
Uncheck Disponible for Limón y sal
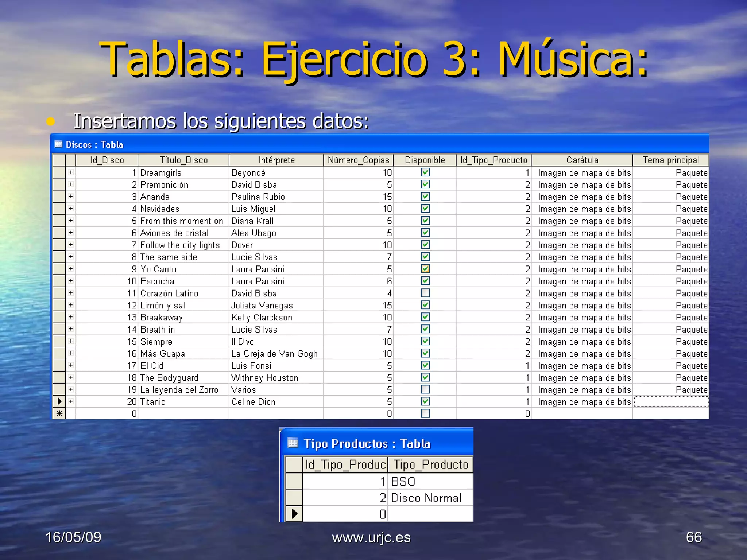[x=425, y=305]
